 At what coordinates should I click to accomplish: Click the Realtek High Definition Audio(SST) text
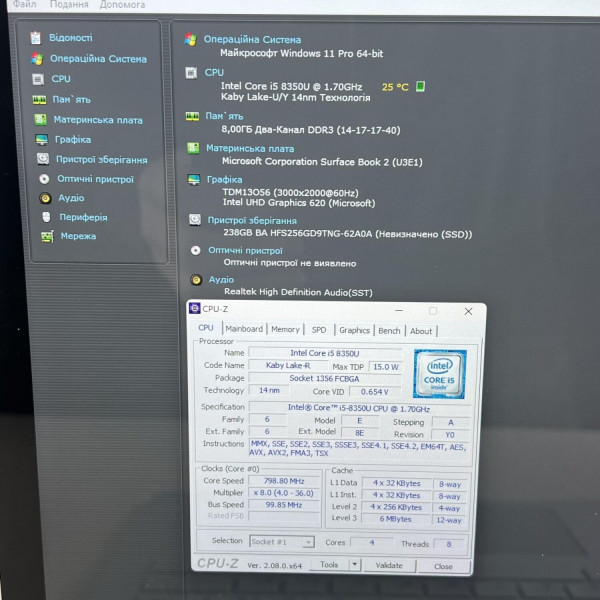pos(298,292)
